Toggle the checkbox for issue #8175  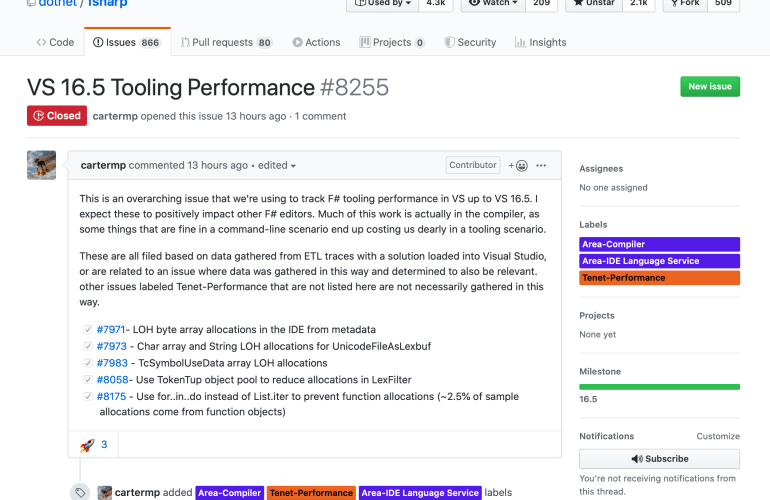point(87,397)
